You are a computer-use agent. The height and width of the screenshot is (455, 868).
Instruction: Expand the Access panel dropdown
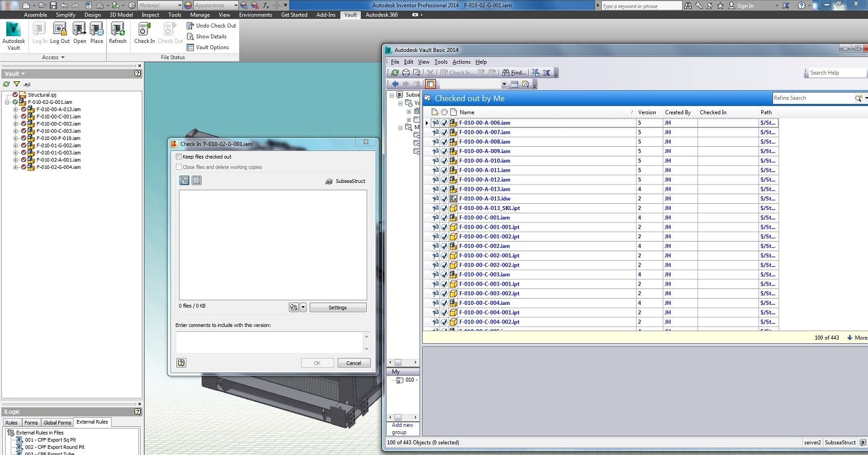click(53, 57)
